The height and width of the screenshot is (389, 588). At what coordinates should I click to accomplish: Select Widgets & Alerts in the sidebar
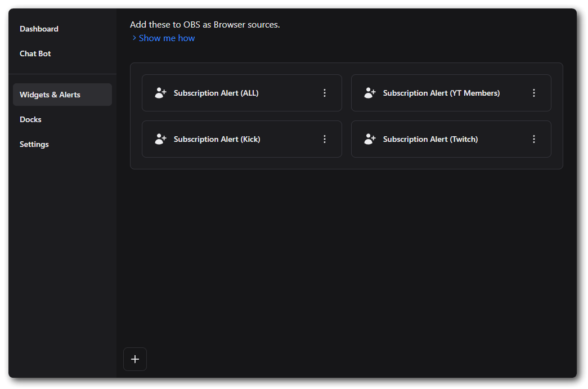click(x=50, y=94)
